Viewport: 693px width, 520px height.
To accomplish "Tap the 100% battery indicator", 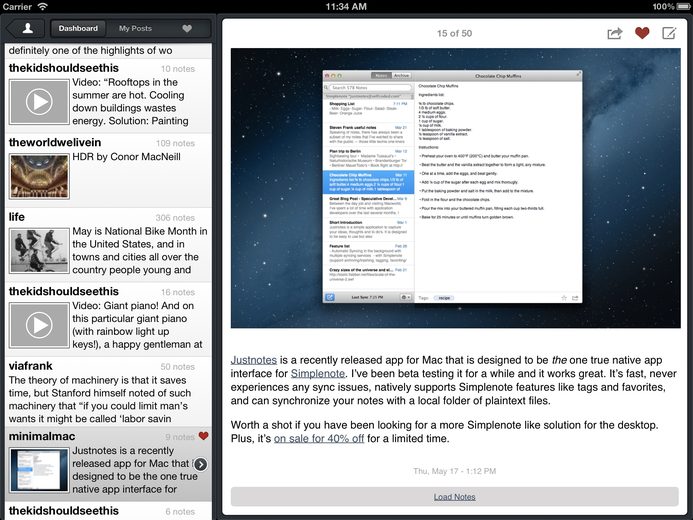I will (672, 7).
